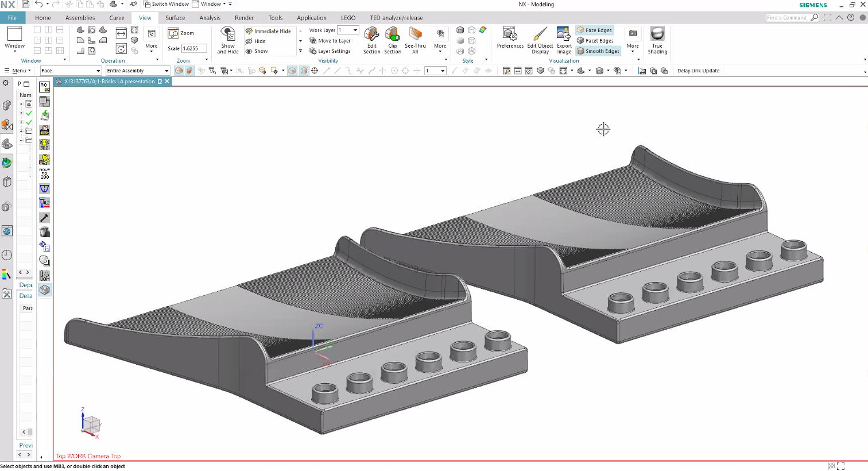The image size is (868, 471).
Task: Switch to the Assemblies ribbon tab
Action: 80,18
